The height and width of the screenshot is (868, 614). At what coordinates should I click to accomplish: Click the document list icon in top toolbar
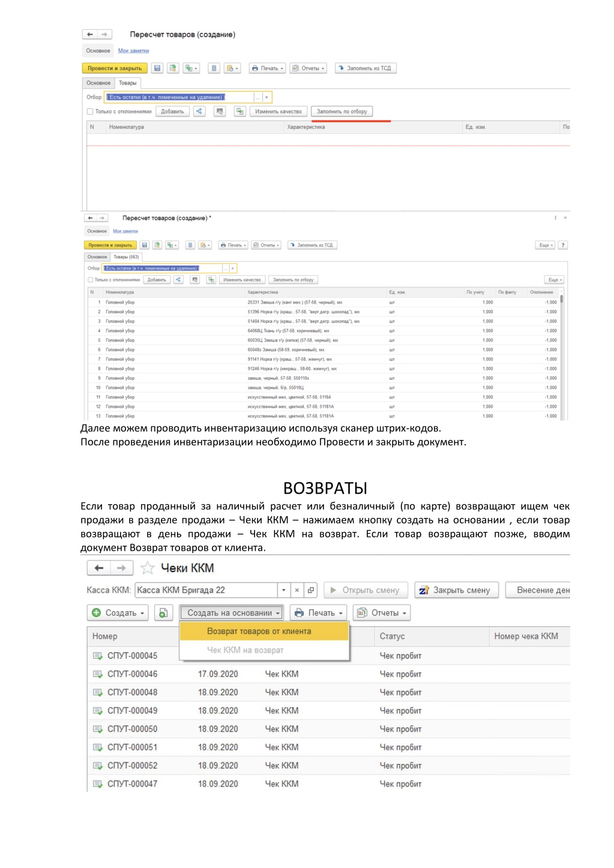(214, 68)
